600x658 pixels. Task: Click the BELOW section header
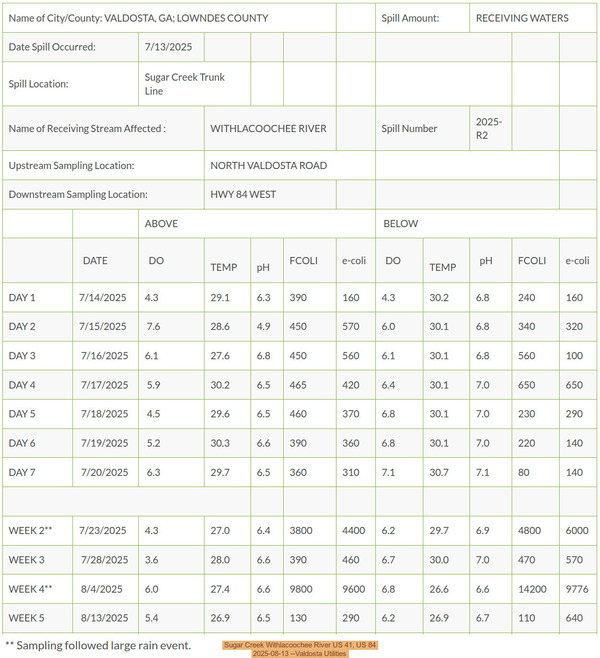point(400,223)
